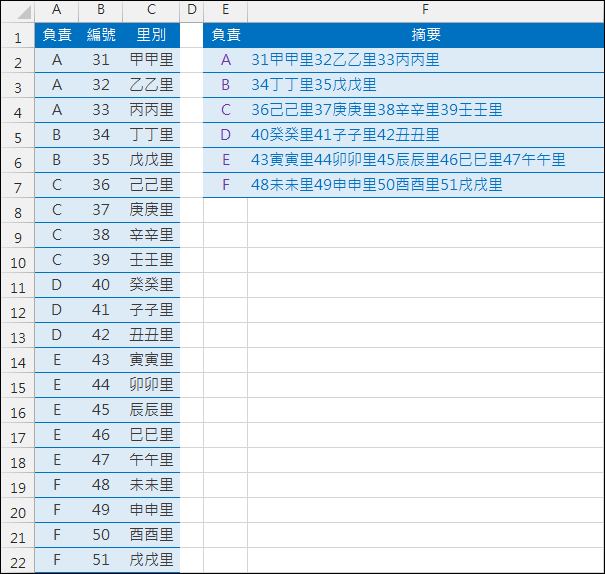Image resolution: width=605 pixels, height=574 pixels.
Task: Select row 1 header
Action: [18, 35]
